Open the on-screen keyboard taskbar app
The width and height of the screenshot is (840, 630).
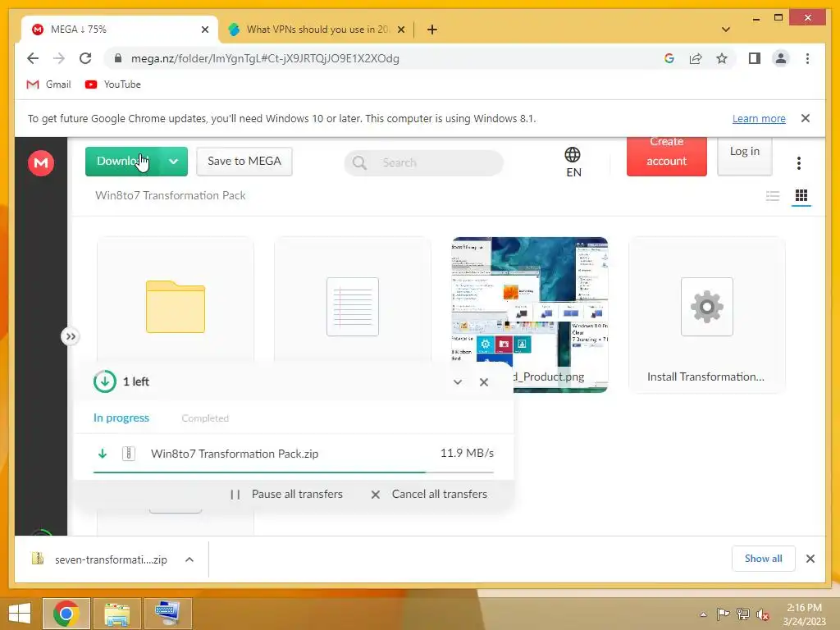click(x=167, y=614)
